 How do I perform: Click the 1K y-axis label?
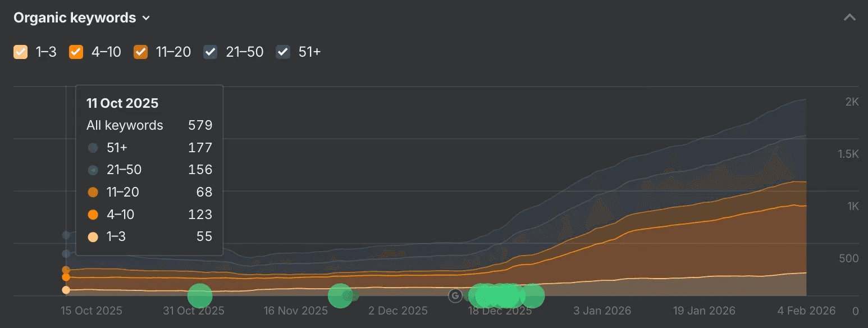click(x=853, y=206)
